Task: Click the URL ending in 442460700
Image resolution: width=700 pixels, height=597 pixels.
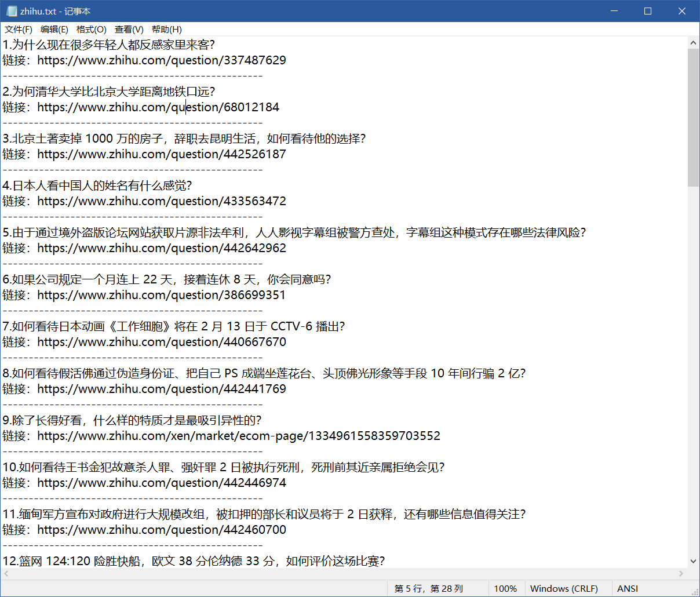Action: click(x=162, y=530)
